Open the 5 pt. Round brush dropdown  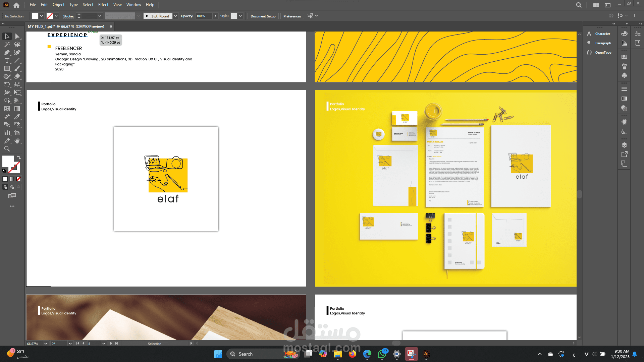click(175, 16)
